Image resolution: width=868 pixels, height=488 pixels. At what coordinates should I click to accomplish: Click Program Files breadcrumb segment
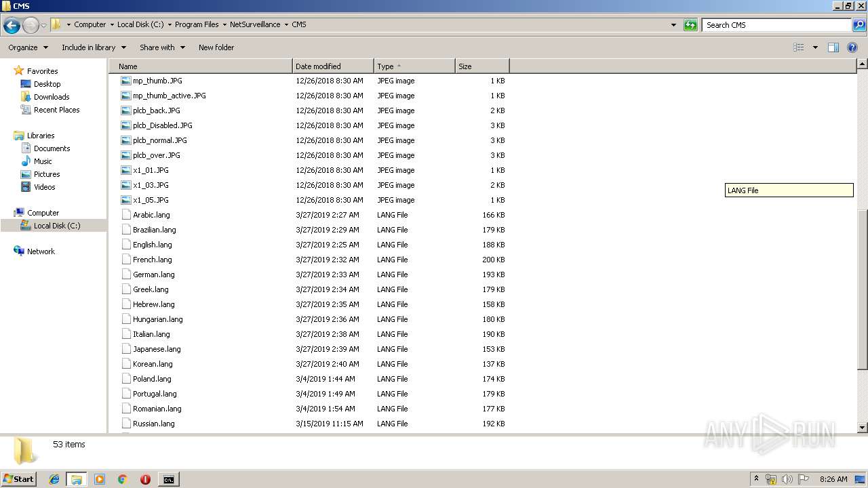click(x=197, y=24)
